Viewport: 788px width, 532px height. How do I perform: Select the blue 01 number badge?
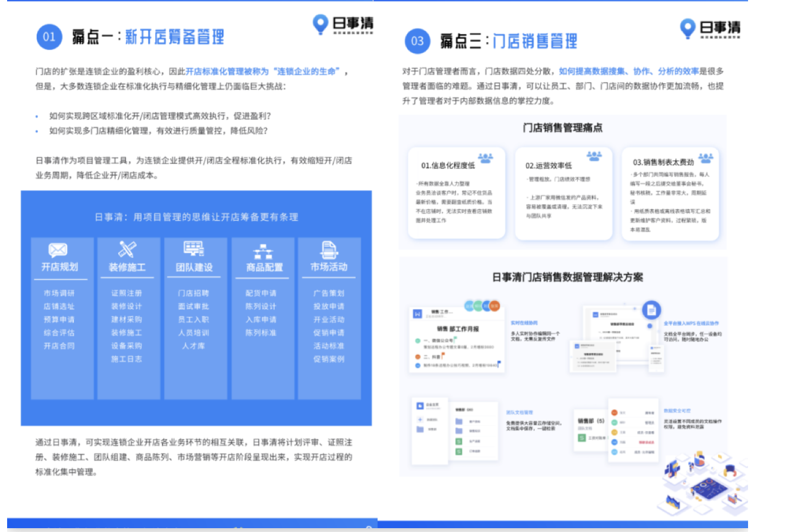(x=49, y=37)
